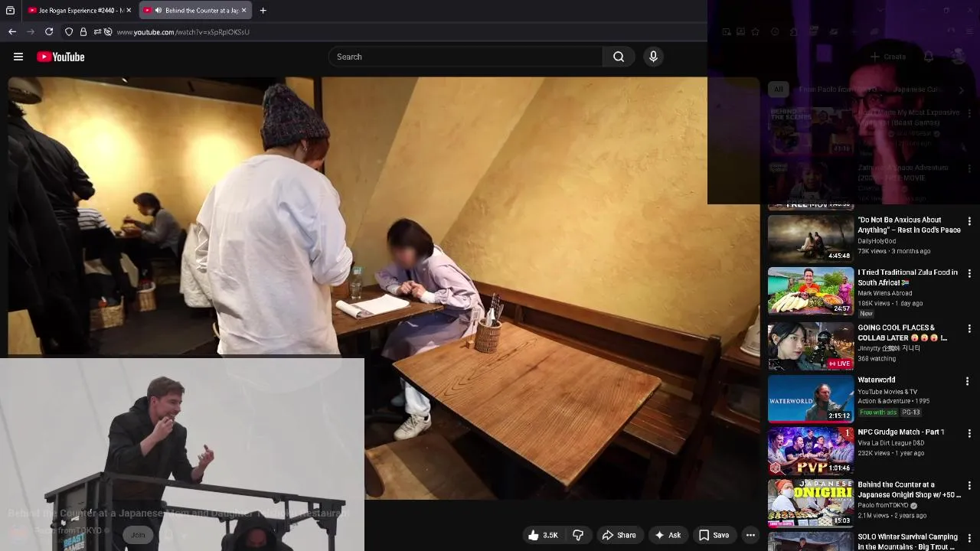Close the Joe Rogan Experience tab
Viewport: 980px width, 551px height.
(x=129, y=11)
